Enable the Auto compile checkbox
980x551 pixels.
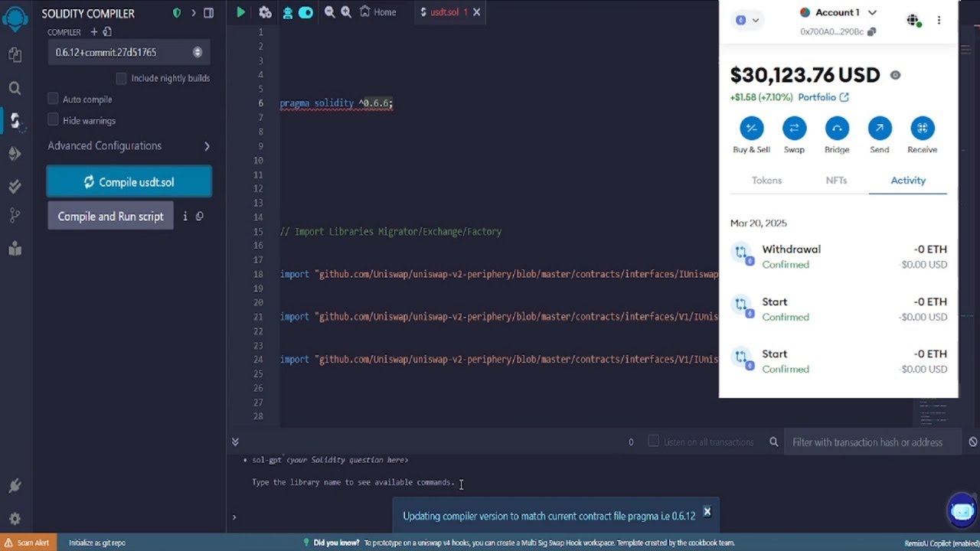point(53,99)
